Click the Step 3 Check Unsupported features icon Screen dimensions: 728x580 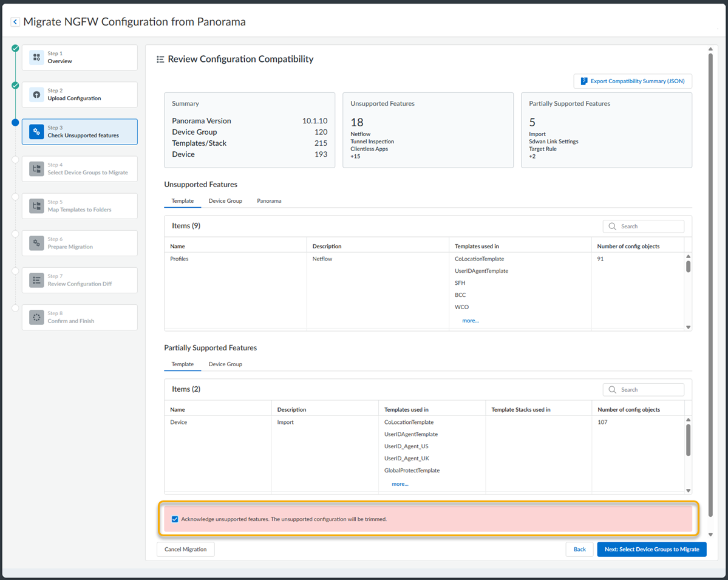(36, 132)
